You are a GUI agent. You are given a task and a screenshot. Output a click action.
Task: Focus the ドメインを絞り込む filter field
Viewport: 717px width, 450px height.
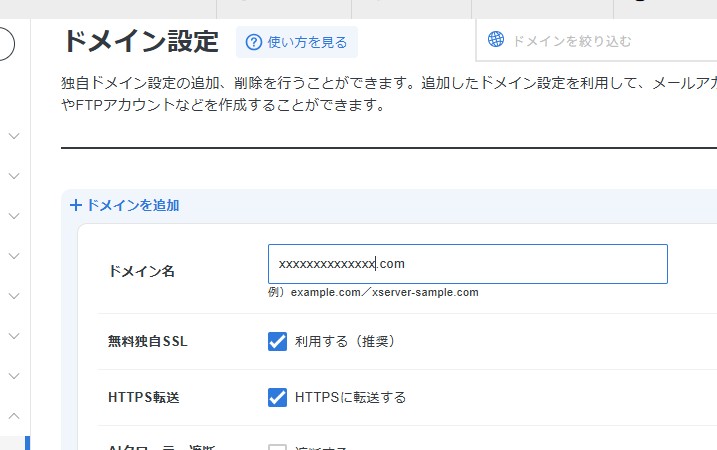pyautogui.click(x=600, y=41)
